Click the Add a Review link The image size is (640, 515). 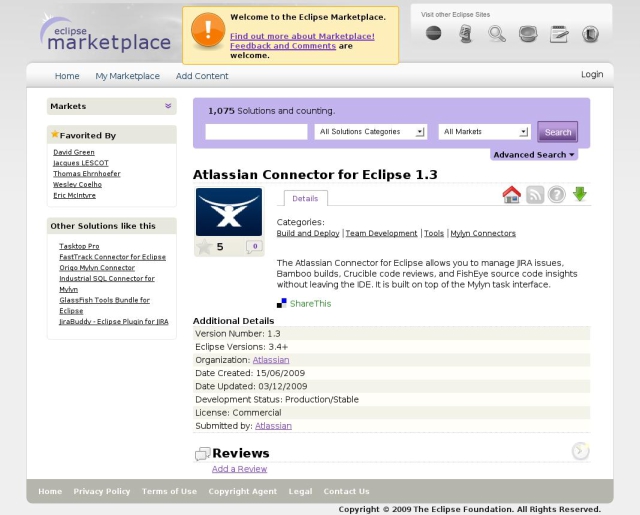click(x=240, y=469)
